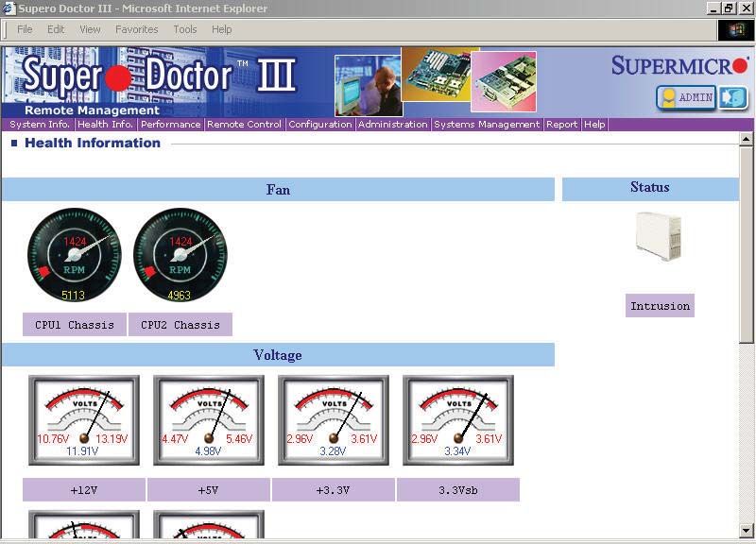
Task: Select the +3.3V label
Action: pyautogui.click(x=334, y=490)
